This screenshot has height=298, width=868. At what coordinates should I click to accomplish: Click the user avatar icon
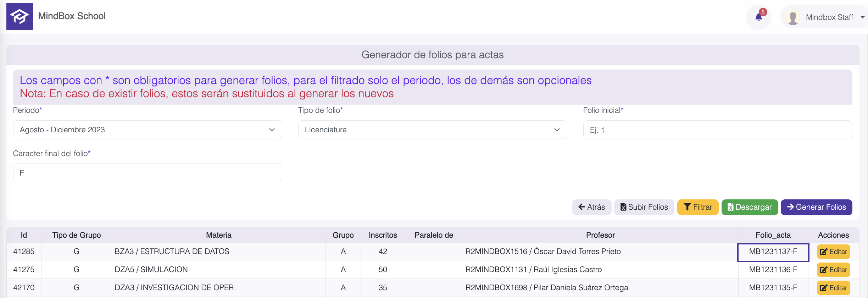tap(793, 17)
